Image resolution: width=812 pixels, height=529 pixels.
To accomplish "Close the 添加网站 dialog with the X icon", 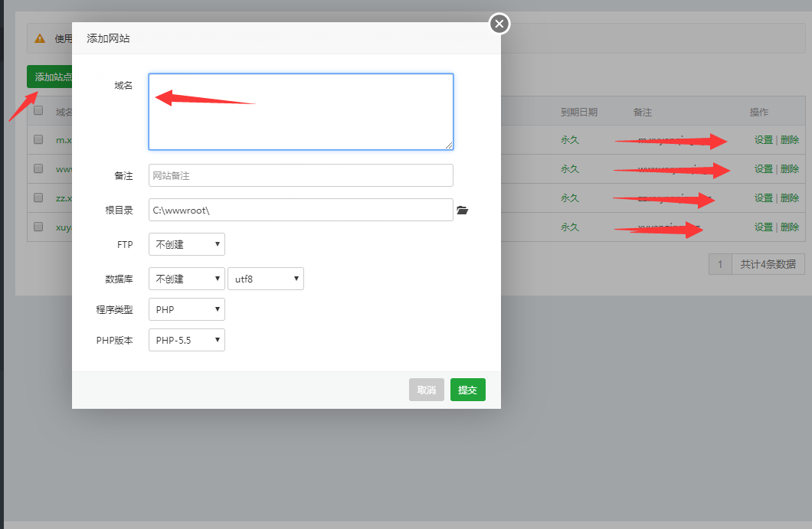I will [499, 24].
